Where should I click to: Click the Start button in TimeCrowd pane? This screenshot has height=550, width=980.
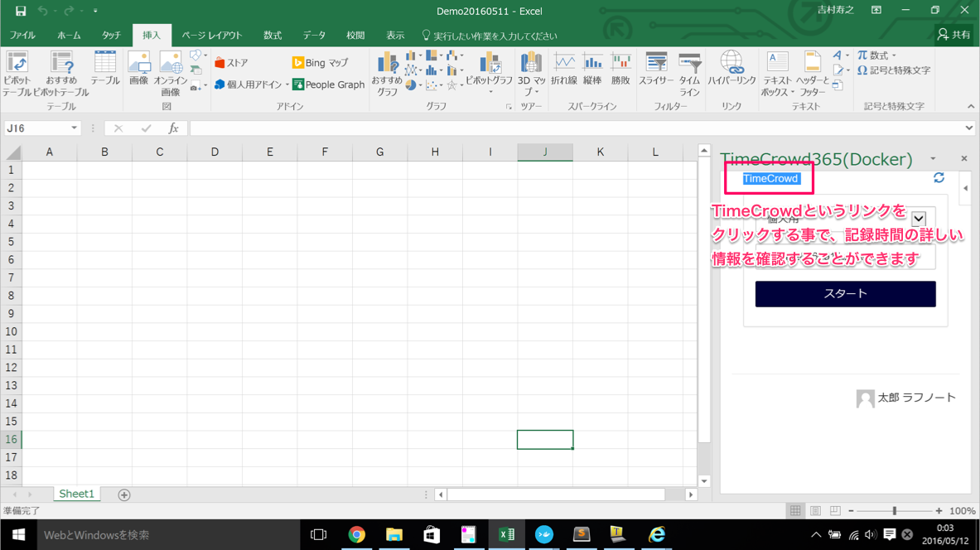tap(845, 294)
